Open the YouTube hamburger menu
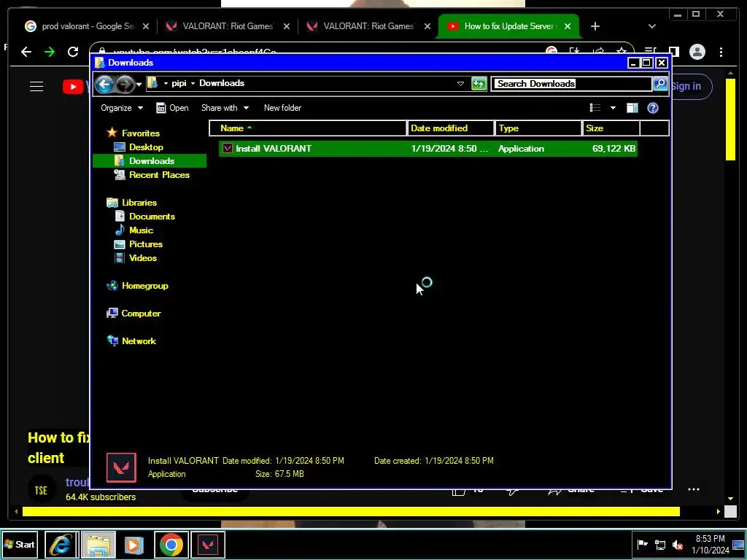 point(36,86)
